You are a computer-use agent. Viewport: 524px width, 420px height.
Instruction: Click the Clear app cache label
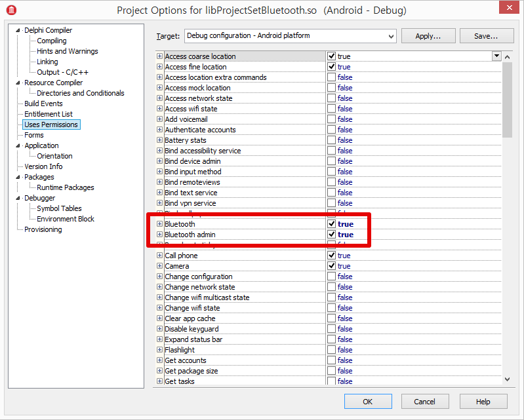pyautogui.click(x=190, y=318)
